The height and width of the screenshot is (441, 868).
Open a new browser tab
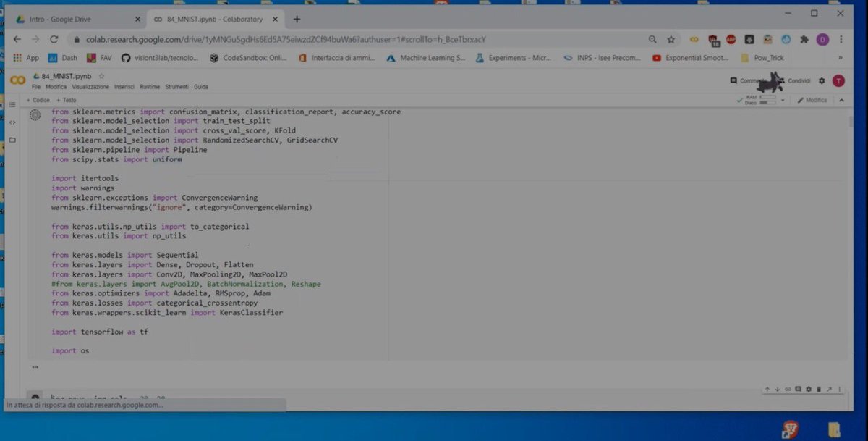(297, 19)
